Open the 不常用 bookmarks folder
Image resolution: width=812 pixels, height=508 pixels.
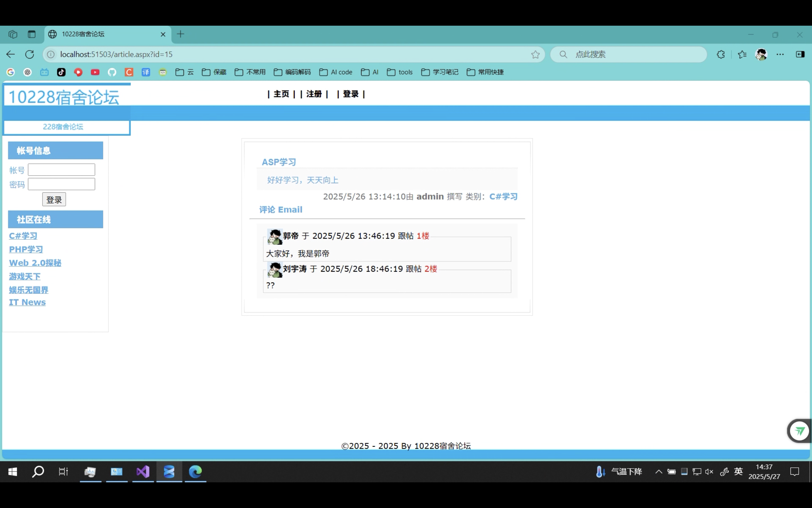pyautogui.click(x=250, y=72)
